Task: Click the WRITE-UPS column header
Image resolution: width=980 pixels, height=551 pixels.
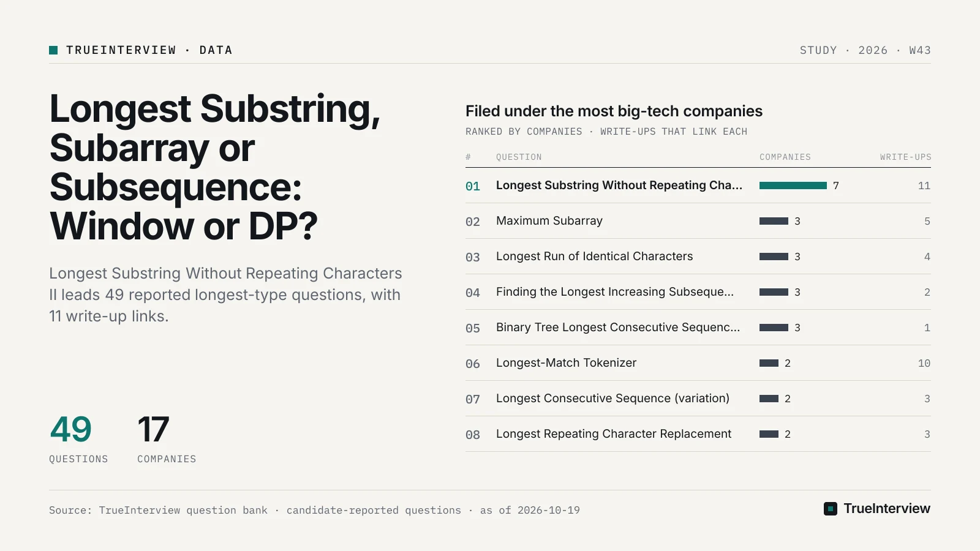Action: point(906,157)
